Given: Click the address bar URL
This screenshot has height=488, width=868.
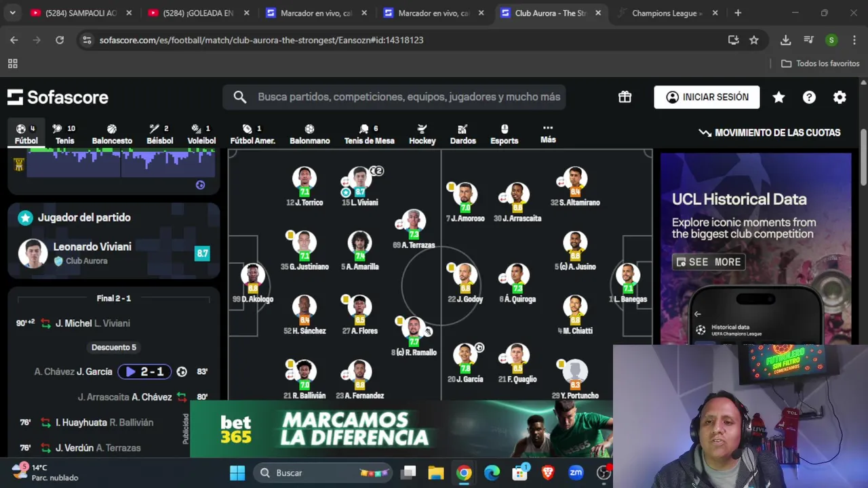Looking at the screenshot, I should click(x=261, y=40).
